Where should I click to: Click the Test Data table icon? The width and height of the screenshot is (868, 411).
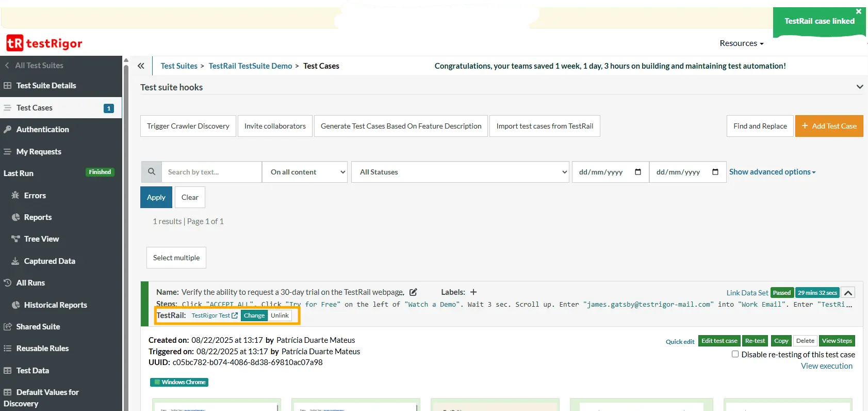[x=7, y=371]
